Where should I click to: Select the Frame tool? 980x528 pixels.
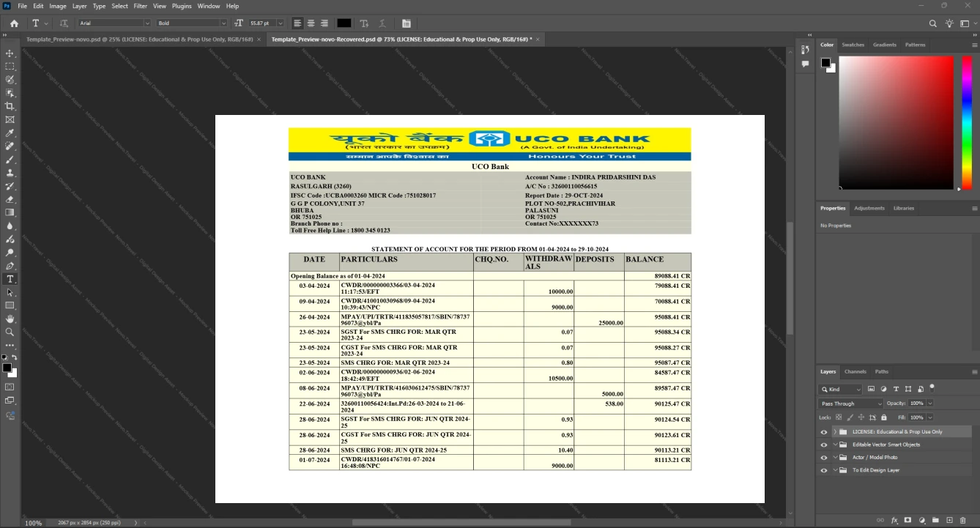[x=10, y=119]
